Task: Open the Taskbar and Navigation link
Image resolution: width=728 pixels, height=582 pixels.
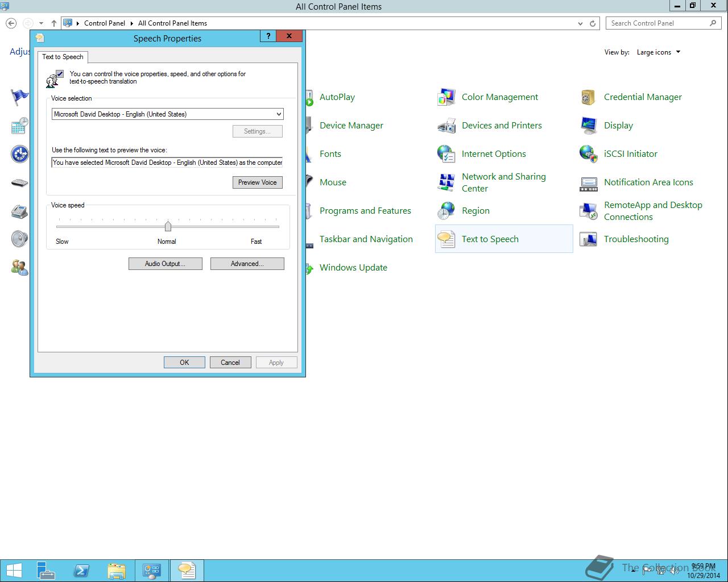Action: pyautogui.click(x=366, y=239)
